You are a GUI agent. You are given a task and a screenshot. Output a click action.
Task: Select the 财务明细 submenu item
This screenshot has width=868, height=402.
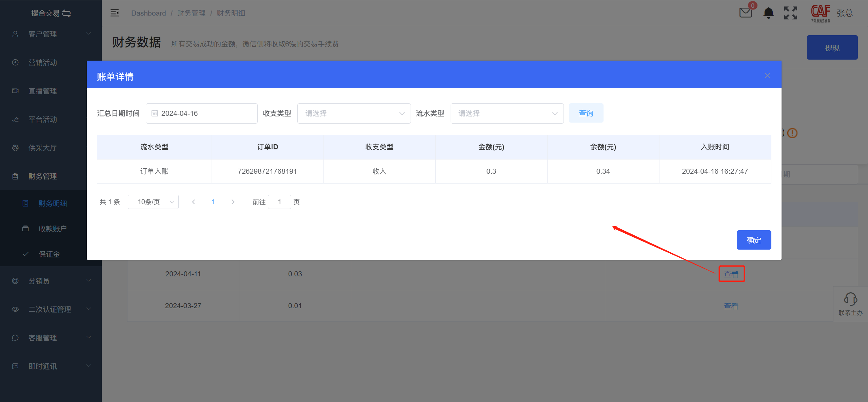(43, 203)
